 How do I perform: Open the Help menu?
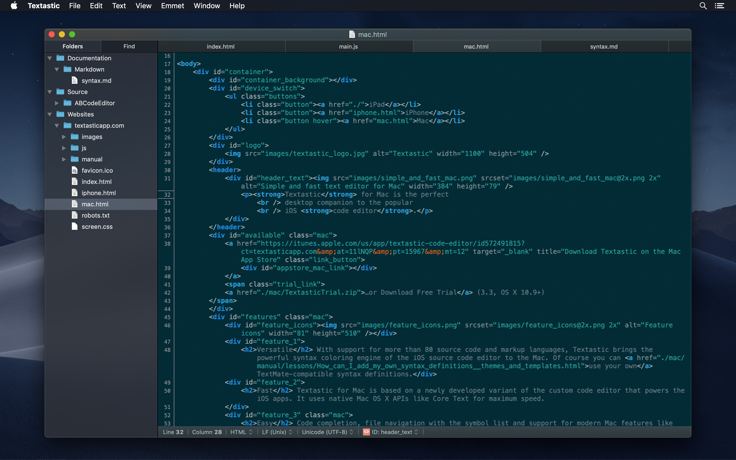pos(237,6)
